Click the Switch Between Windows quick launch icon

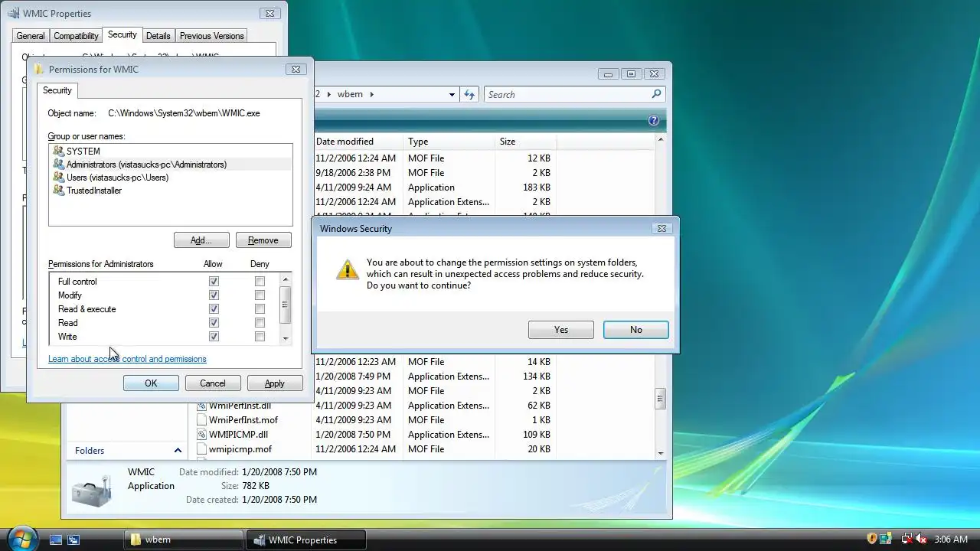[73, 540]
